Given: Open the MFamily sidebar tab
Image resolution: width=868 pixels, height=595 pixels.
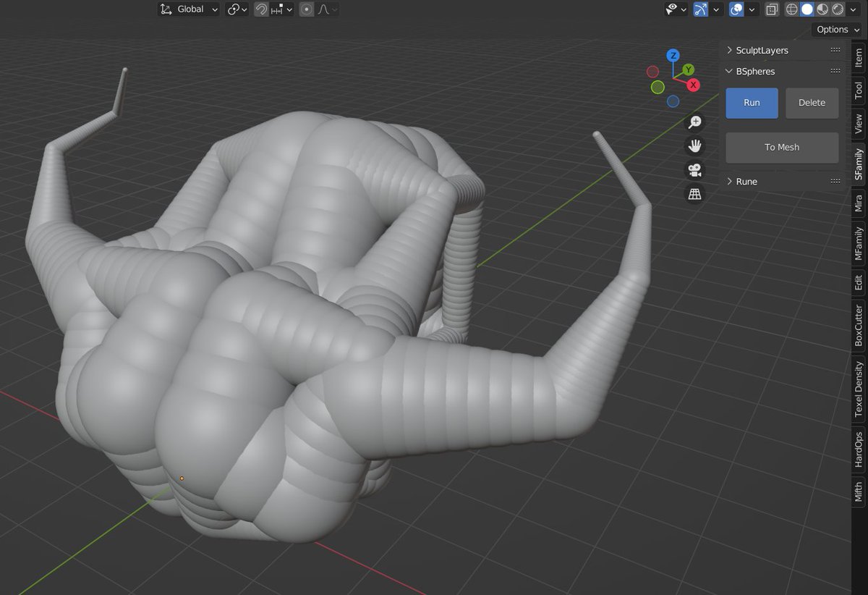Looking at the screenshot, I should (x=858, y=244).
